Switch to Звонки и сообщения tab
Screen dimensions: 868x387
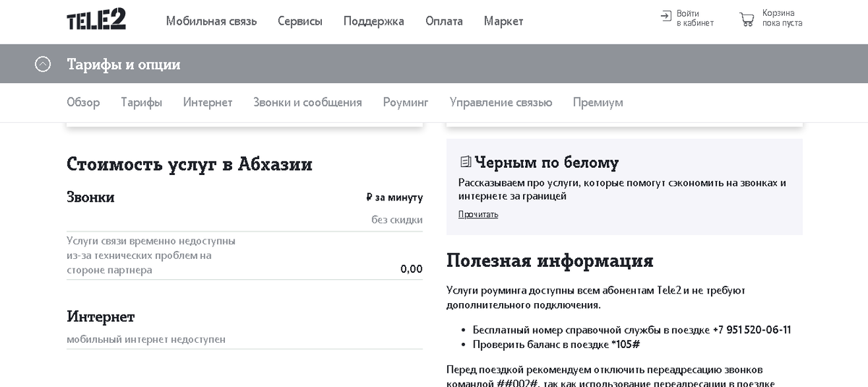coord(307,103)
